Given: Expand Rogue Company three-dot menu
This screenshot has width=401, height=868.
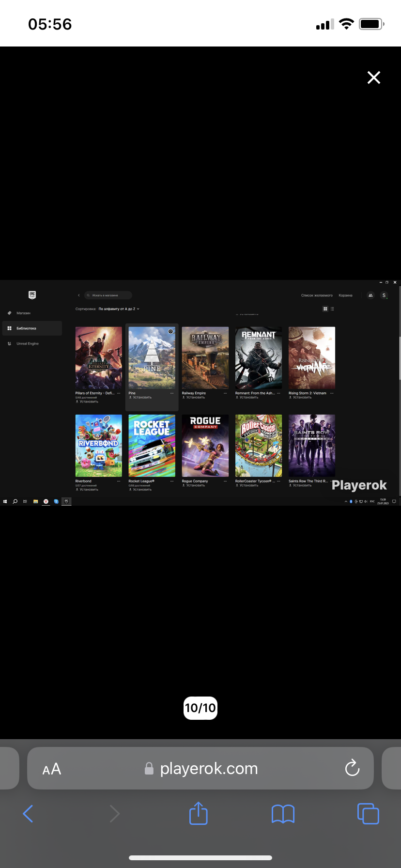Looking at the screenshot, I should coord(225,481).
